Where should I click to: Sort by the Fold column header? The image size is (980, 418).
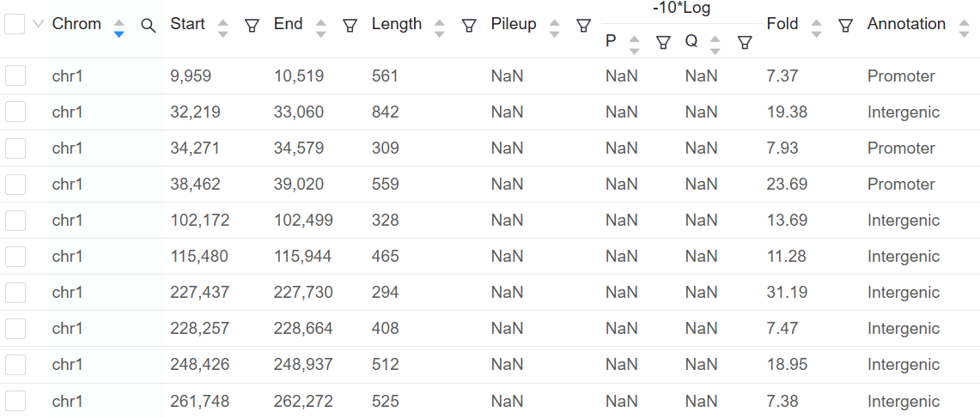(x=782, y=24)
